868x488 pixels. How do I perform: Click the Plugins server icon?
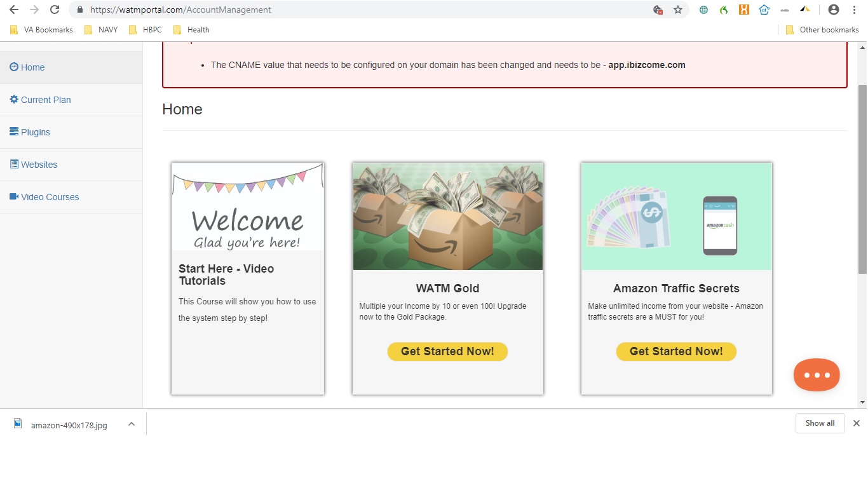(x=14, y=132)
